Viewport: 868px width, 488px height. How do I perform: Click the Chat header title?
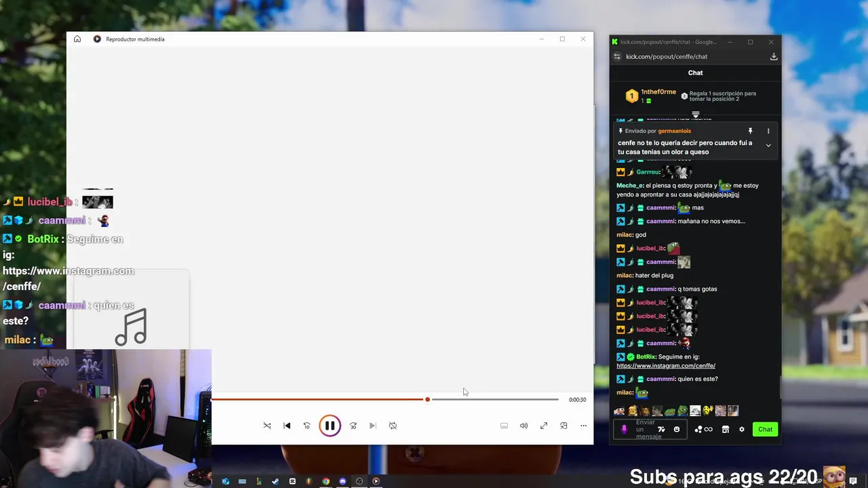point(695,73)
